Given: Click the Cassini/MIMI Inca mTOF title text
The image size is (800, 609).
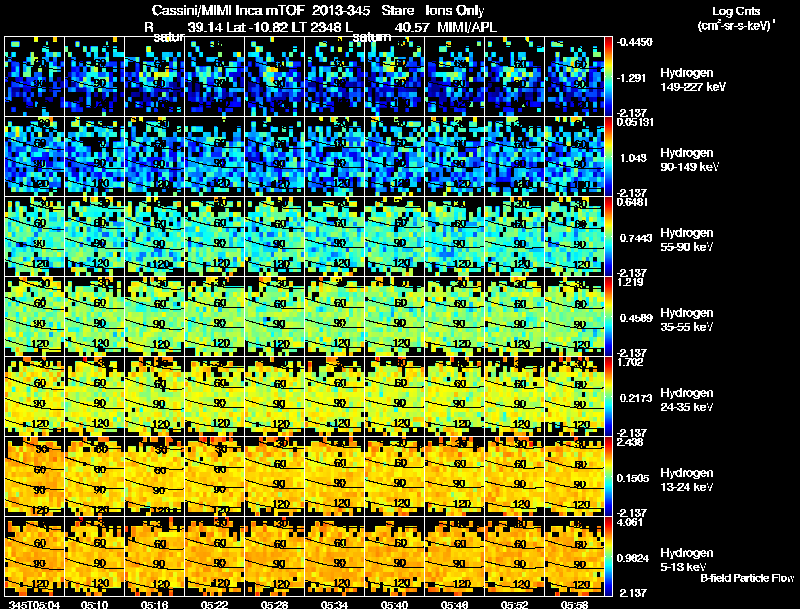Looking at the screenshot, I should [x=228, y=10].
